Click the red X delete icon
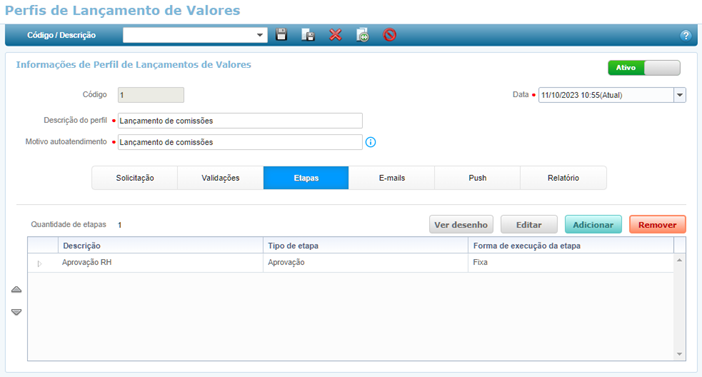702x377 pixels. (335, 35)
